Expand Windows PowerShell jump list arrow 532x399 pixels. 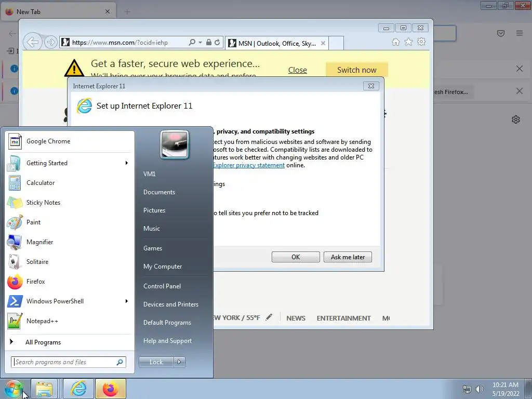(x=127, y=301)
